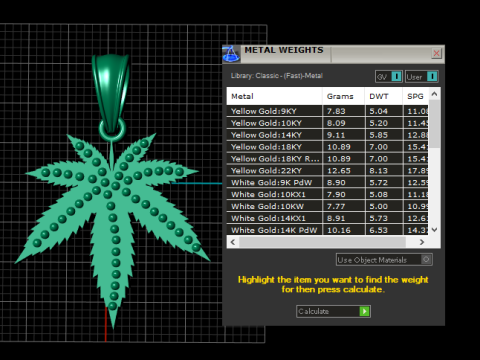Select the White Gold:14KX1 row

point(327,218)
